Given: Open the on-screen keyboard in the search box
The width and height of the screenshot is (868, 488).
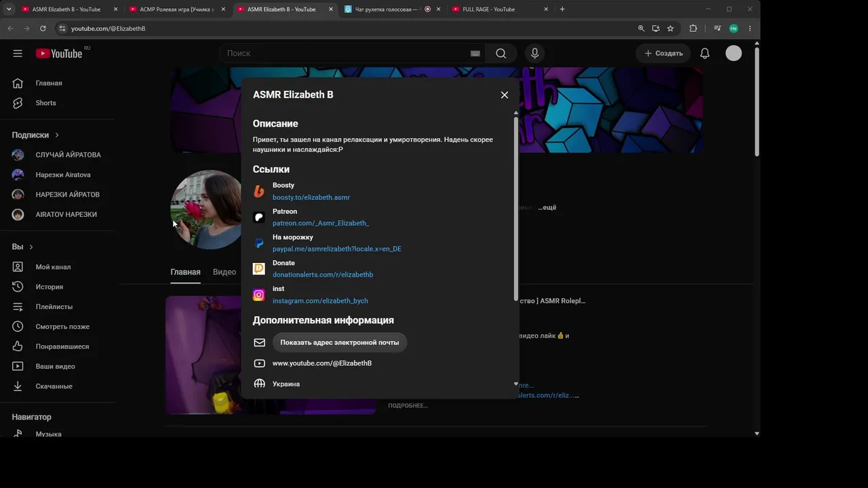Looking at the screenshot, I should [x=475, y=54].
